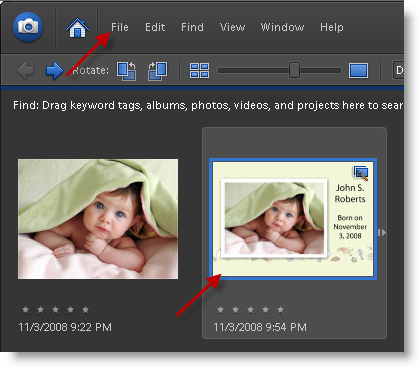Click the Find bar drag instruction text

(208, 105)
